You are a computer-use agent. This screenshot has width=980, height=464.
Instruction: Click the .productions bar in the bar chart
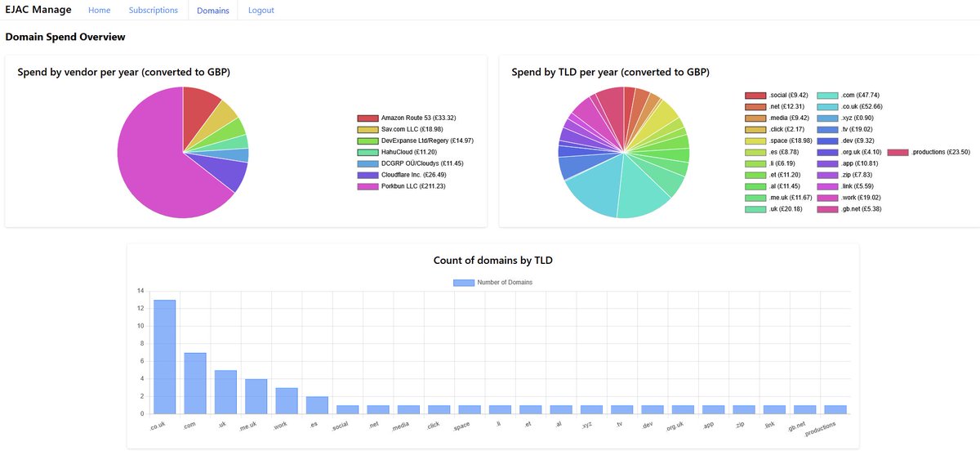[835, 410]
